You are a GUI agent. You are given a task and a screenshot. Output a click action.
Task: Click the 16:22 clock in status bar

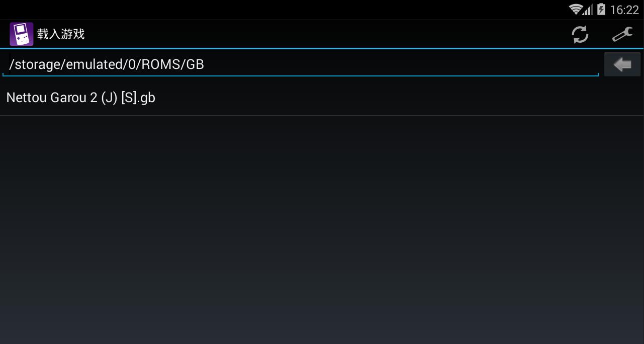[624, 10]
